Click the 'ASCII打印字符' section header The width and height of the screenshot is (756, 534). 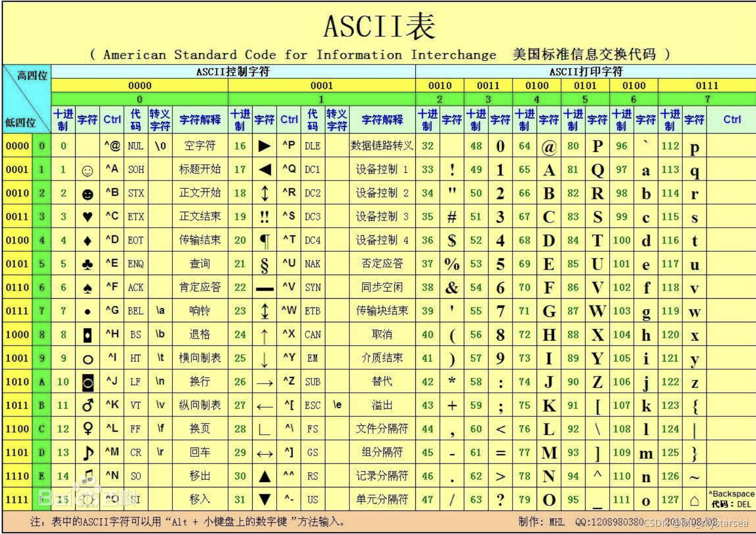click(x=586, y=72)
